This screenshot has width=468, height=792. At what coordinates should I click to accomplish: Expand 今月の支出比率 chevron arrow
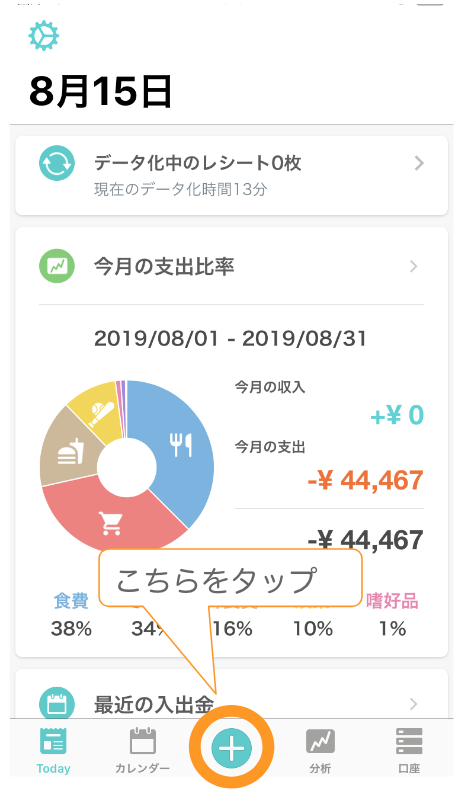pos(413,266)
